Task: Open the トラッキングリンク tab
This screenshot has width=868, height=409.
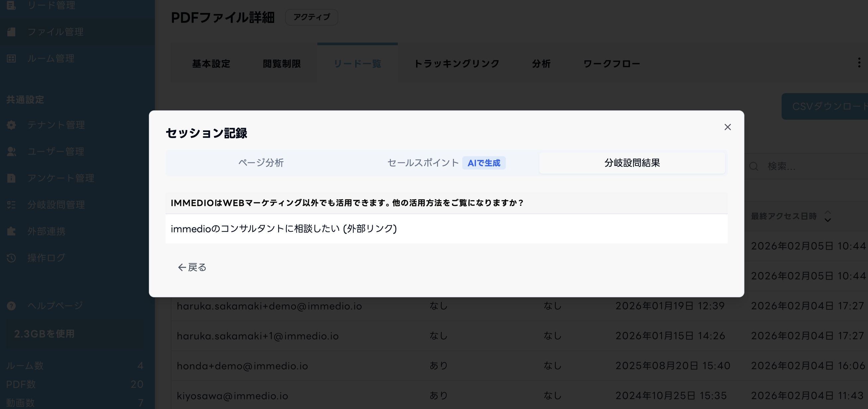Action: [456, 64]
